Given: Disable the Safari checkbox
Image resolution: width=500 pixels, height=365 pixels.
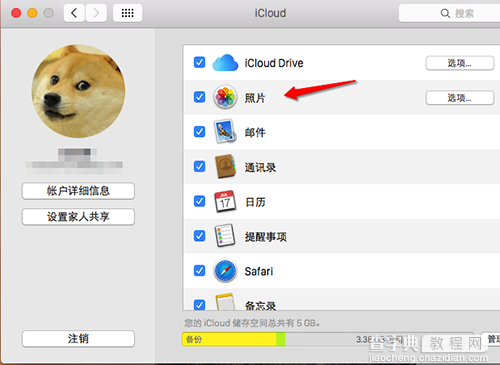Looking at the screenshot, I should [x=199, y=271].
